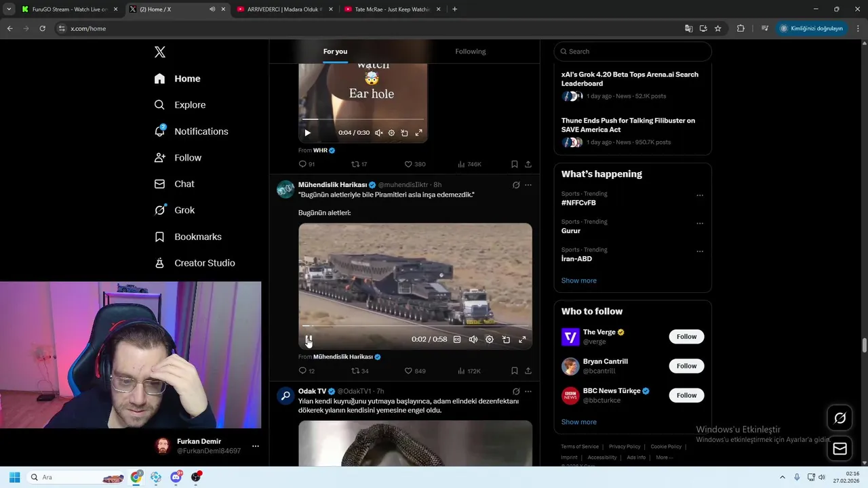The width and height of the screenshot is (868, 488).
Task: View analytics of WHR post 746K
Action: tap(469, 164)
